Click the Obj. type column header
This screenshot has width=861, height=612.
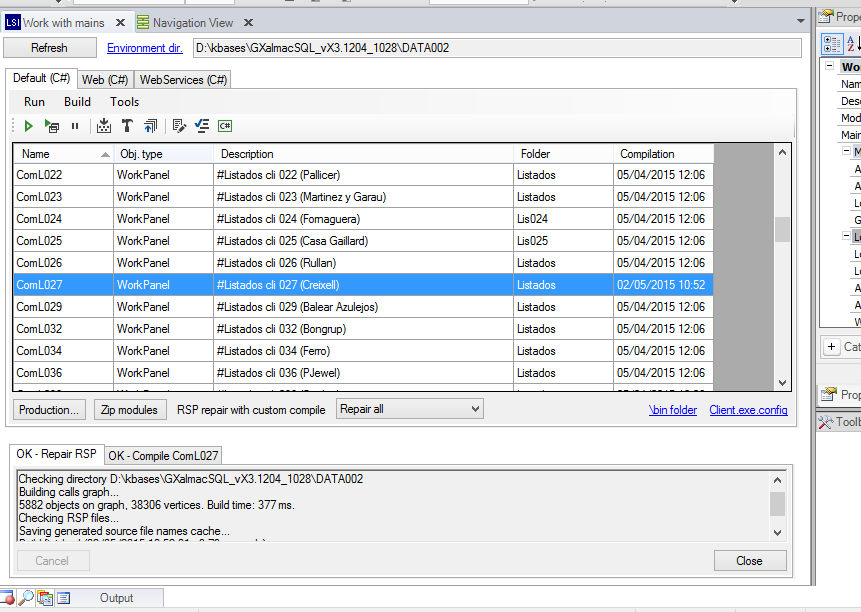(x=163, y=154)
